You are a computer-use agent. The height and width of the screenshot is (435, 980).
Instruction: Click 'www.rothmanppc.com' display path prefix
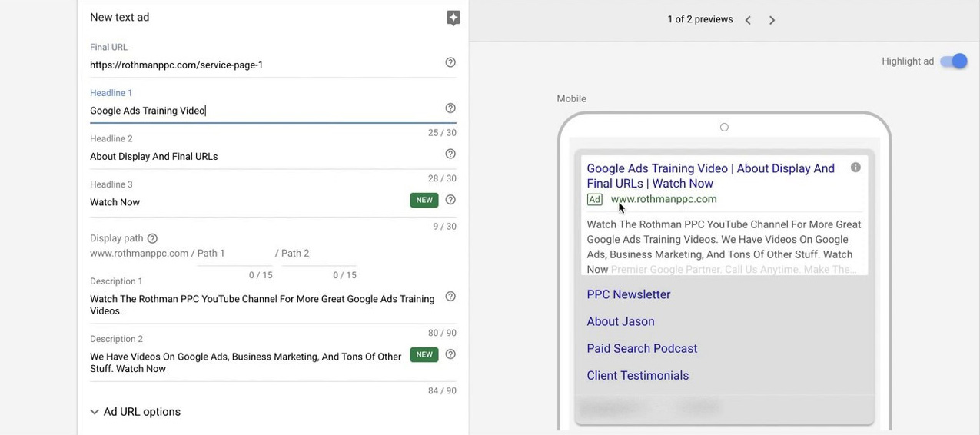pos(139,253)
